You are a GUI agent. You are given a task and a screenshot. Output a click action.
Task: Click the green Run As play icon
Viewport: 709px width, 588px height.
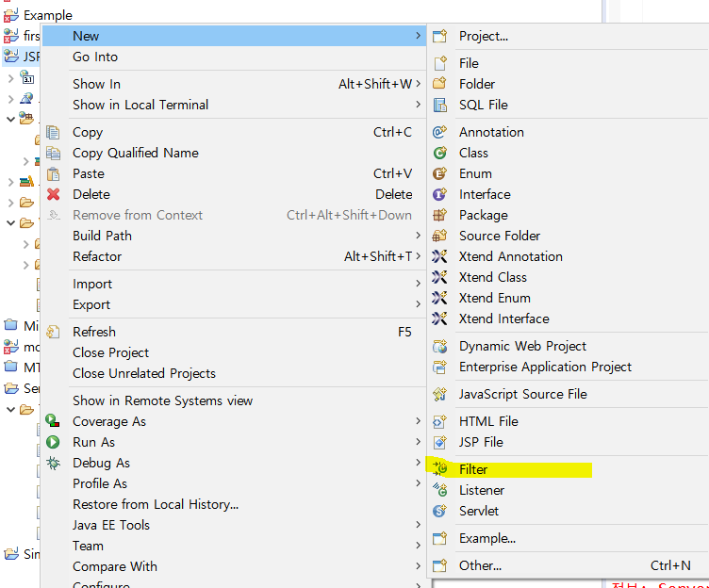coord(53,442)
